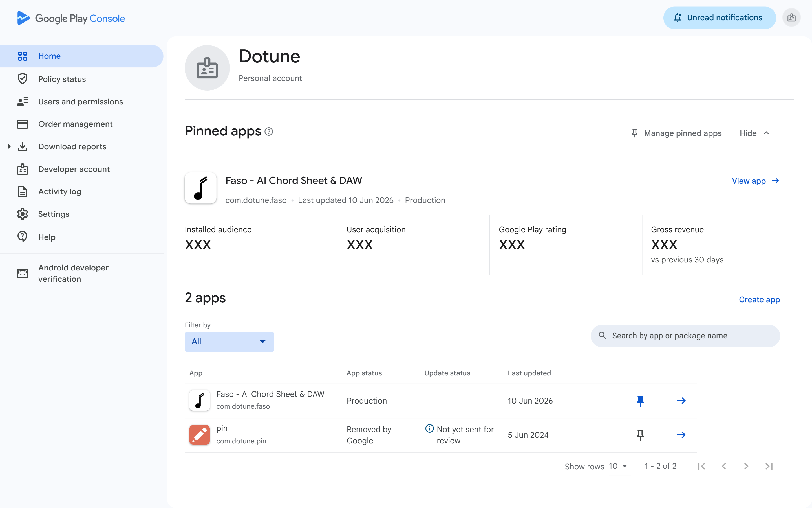Click the pin app pencil icon
812x508 pixels.
(200, 435)
